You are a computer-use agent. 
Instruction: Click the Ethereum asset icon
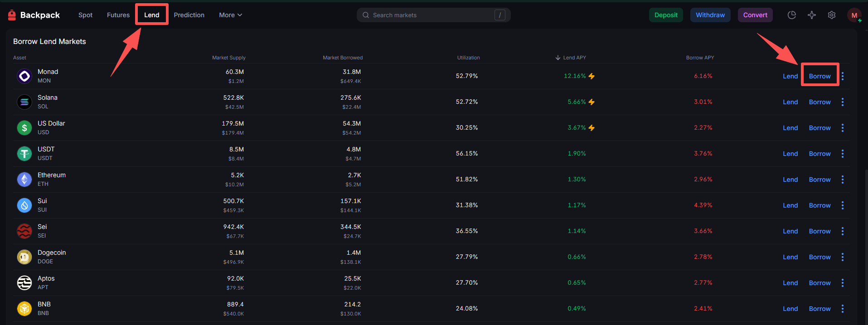24,179
